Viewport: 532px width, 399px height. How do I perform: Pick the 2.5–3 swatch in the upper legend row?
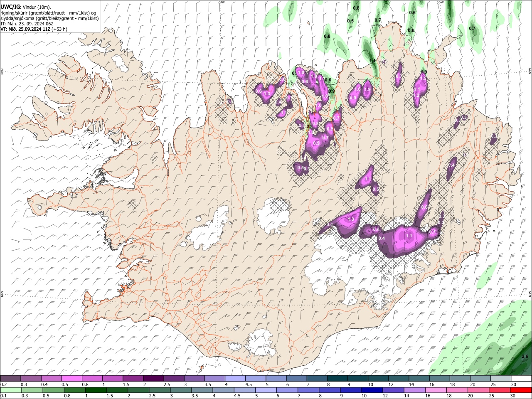[x=174, y=379]
